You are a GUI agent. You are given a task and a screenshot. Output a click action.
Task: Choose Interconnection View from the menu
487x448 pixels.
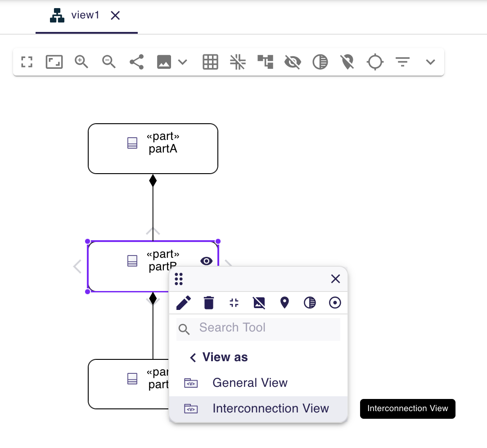tap(271, 408)
